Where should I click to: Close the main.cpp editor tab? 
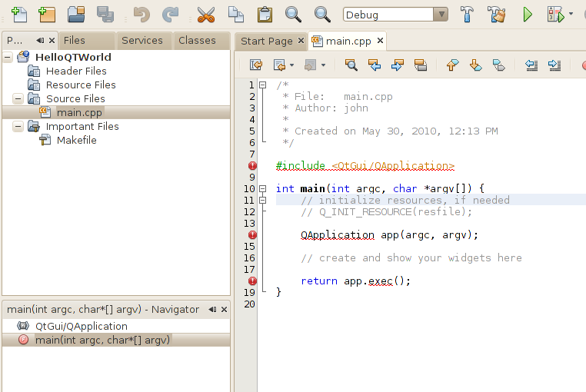coord(381,41)
